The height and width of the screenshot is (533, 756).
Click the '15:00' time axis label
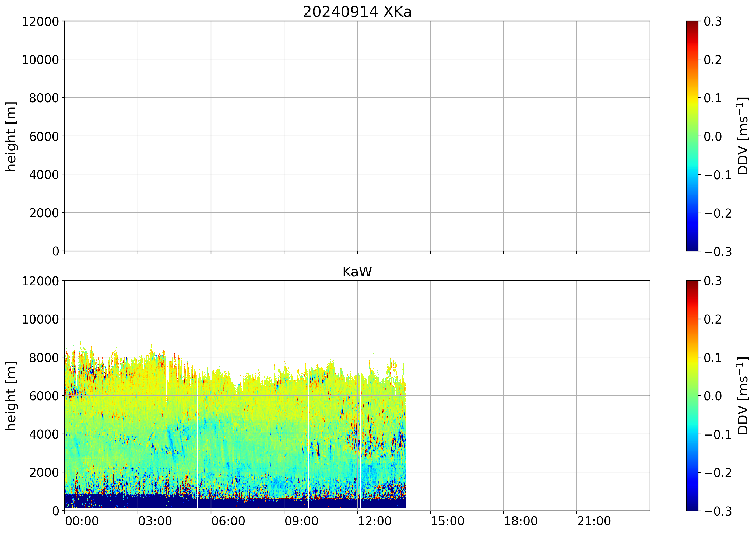[448, 521]
